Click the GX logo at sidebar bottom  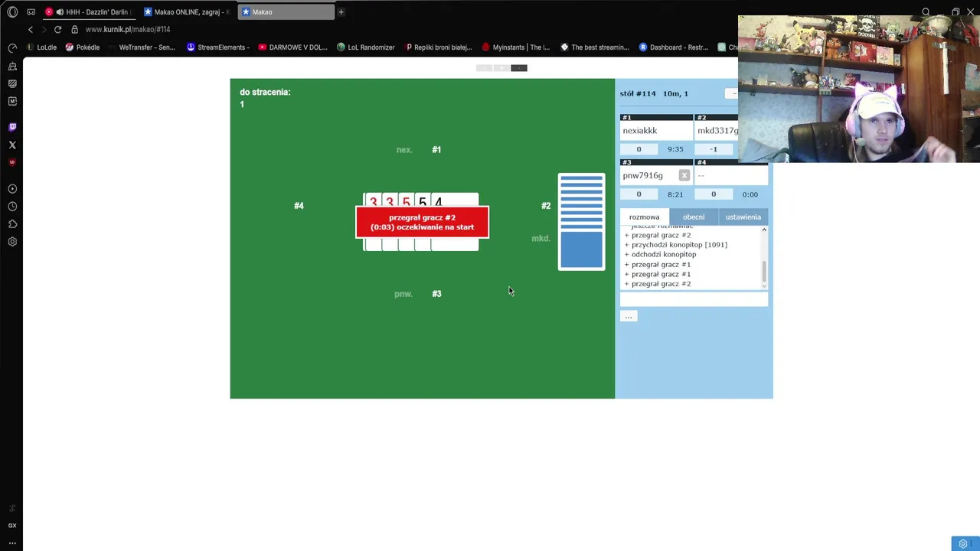point(12,526)
